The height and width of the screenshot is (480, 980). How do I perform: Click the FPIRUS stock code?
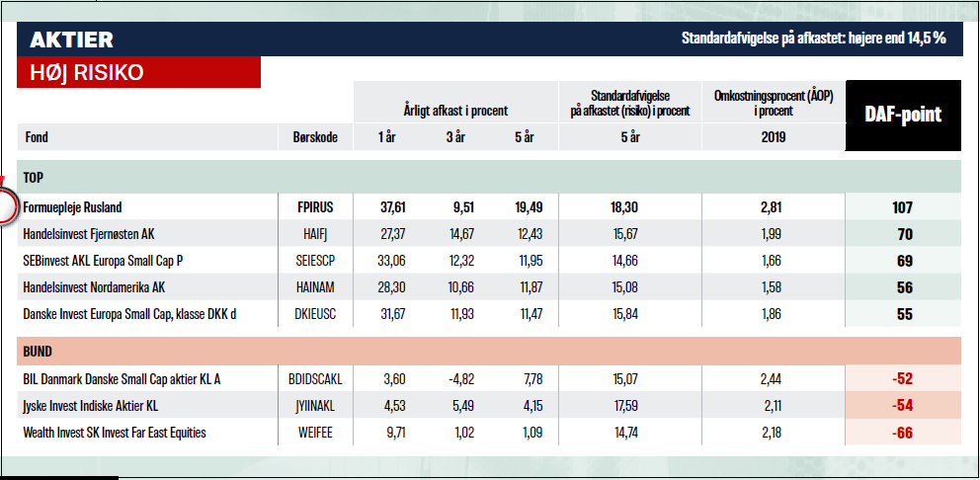coord(315,207)
